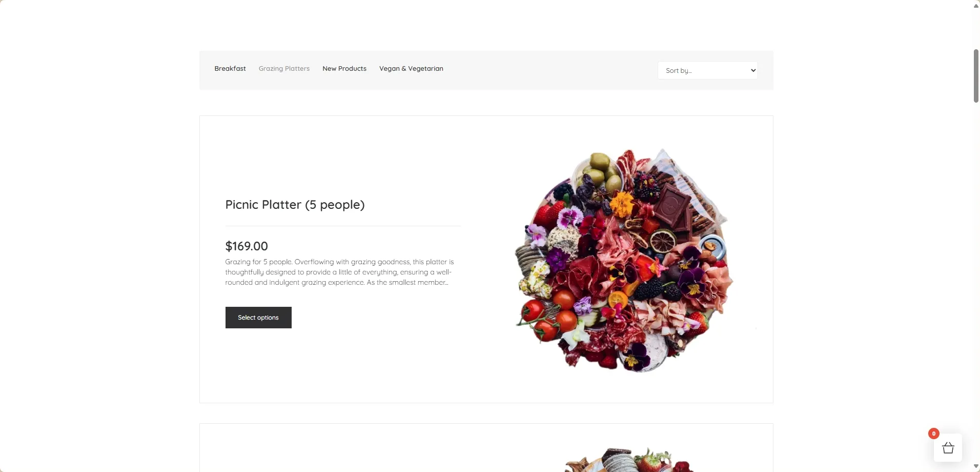Select the Grazing Platters category
980x472 pixels.
(x=284, y=68)
